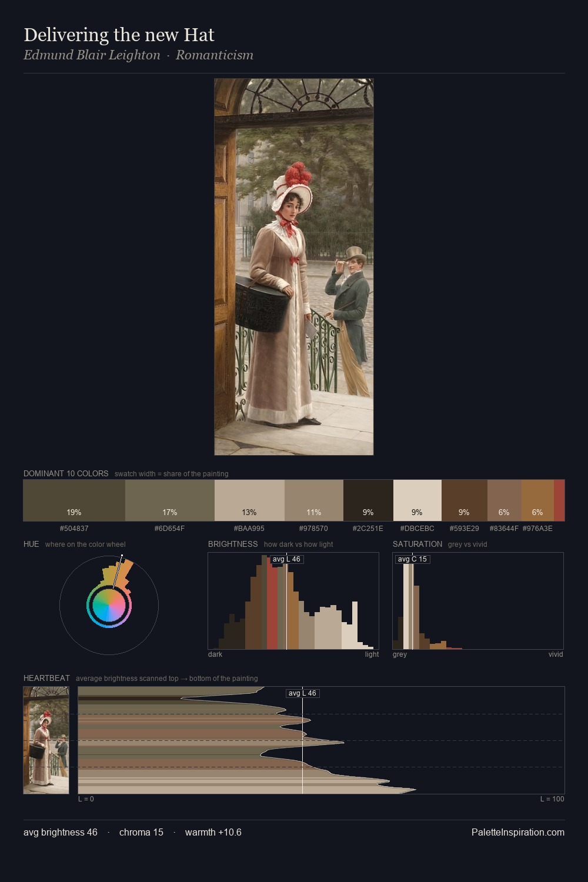The width and height of the screenshot is (588, 882).
Task: Click the 'L = 100' axis label
Action: 552,799
